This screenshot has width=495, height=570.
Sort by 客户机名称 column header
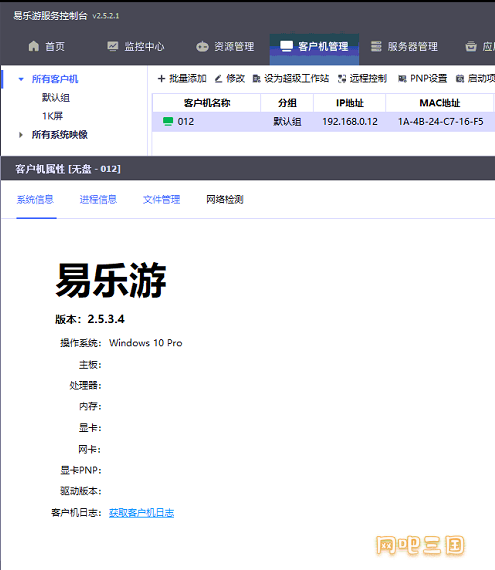(207, 103)
